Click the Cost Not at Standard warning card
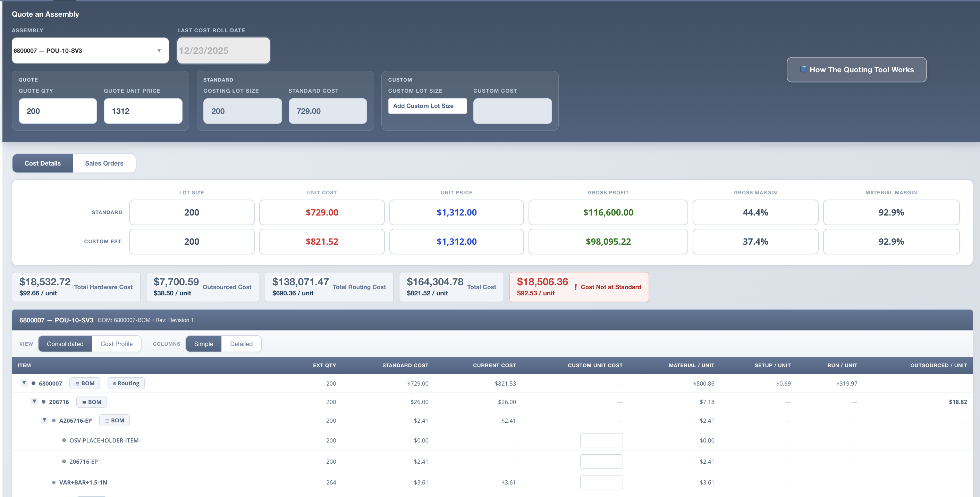 (578, 287)
